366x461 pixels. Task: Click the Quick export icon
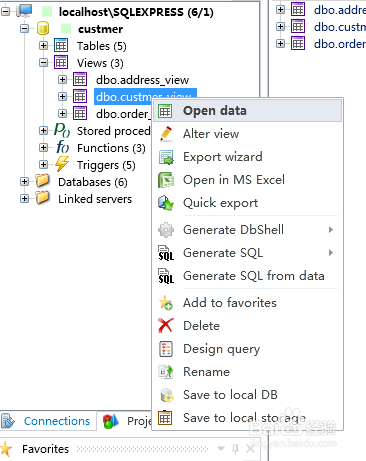click(x=166, y=203)
